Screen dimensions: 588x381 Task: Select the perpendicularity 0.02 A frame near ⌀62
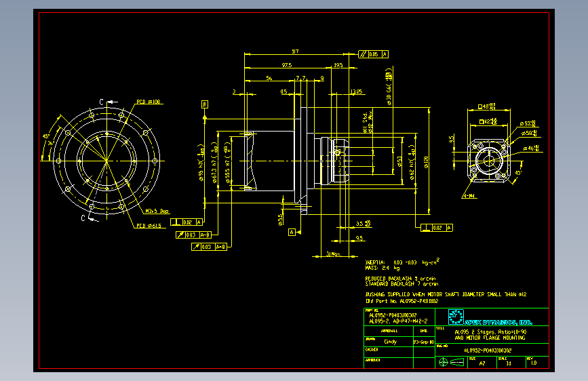pos(437,228)
